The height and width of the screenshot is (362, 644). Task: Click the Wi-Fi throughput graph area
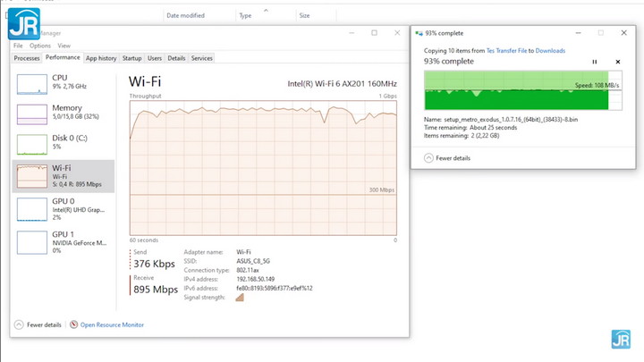pyautogui.click(x=263, y=168)
